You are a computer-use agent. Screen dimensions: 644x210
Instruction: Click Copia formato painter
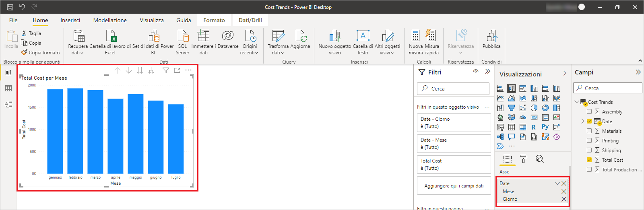tap(40, 53)
